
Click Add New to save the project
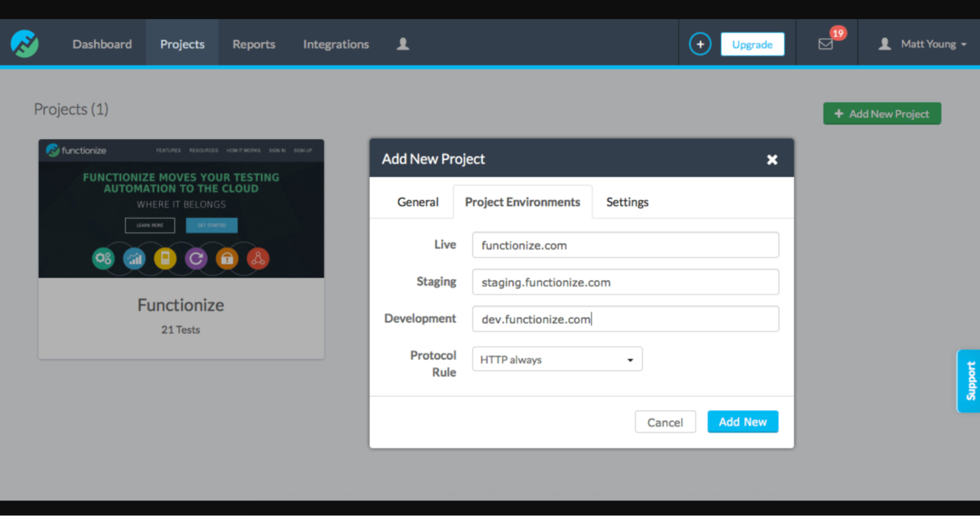click(742, 421)
